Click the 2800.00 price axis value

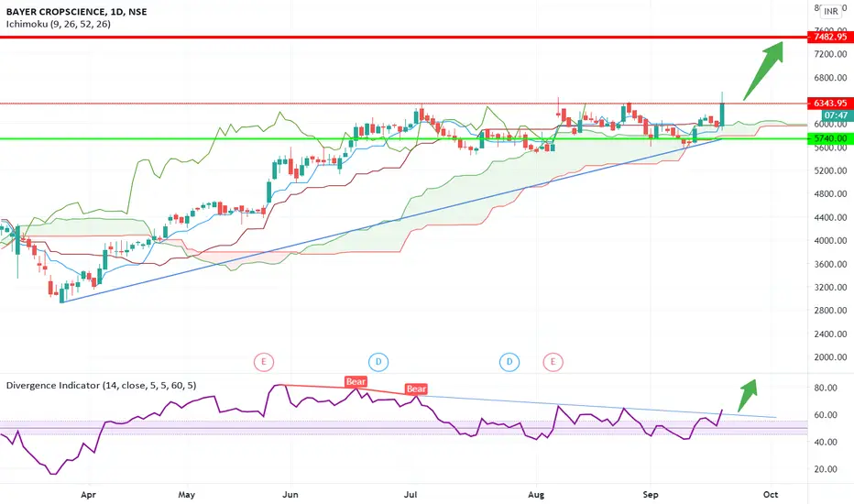point(830,310)
